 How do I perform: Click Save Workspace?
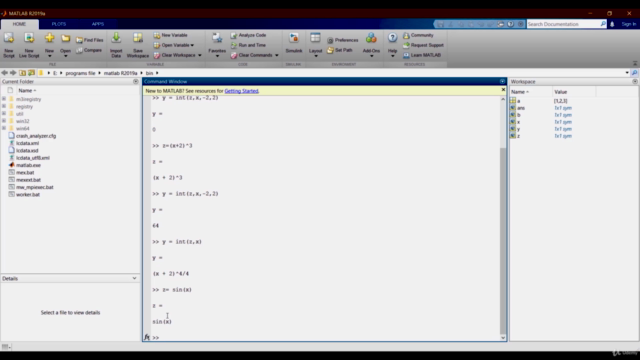[x=138, y=45]
